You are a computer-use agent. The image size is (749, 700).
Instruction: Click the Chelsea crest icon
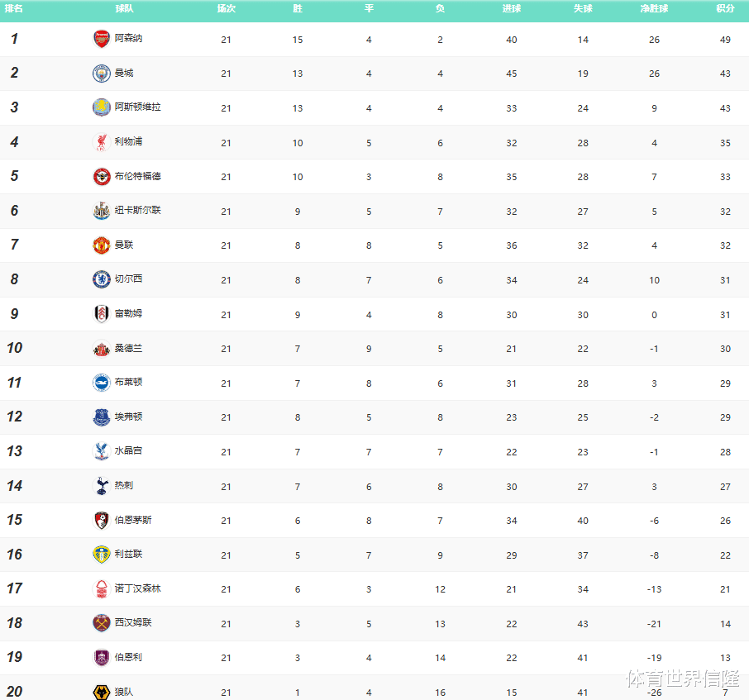(101, 279)
